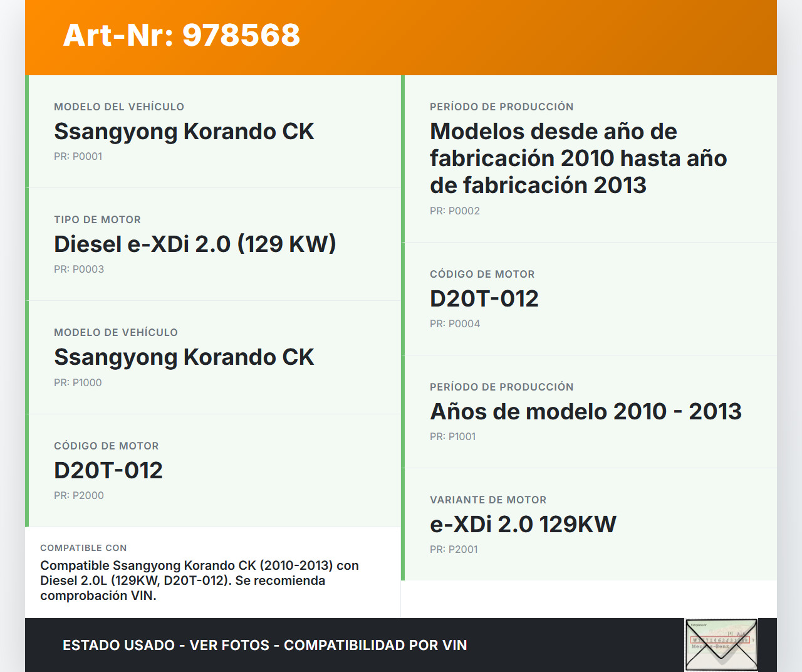Click the PR: P0002 reference label

[x=454, y=211]
